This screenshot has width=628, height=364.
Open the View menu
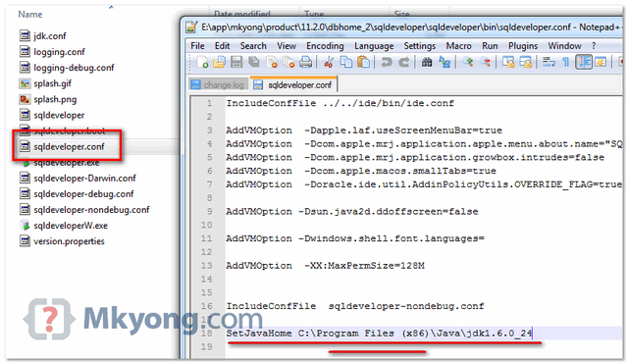pyautogui.click(x=287, y=46)
